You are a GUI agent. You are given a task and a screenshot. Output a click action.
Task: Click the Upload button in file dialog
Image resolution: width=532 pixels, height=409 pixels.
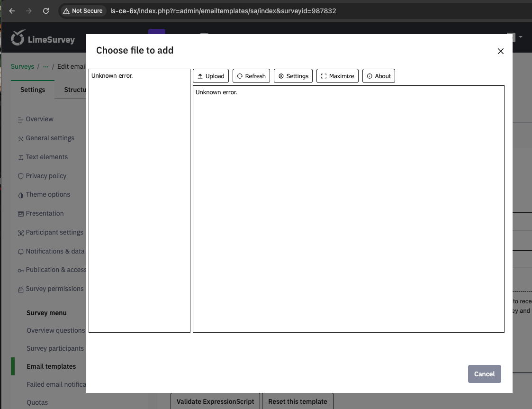[x=211, y=76]
